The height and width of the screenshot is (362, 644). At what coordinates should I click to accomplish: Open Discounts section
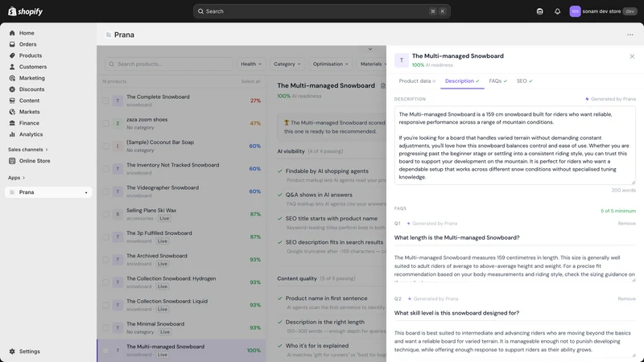point(31,89)
